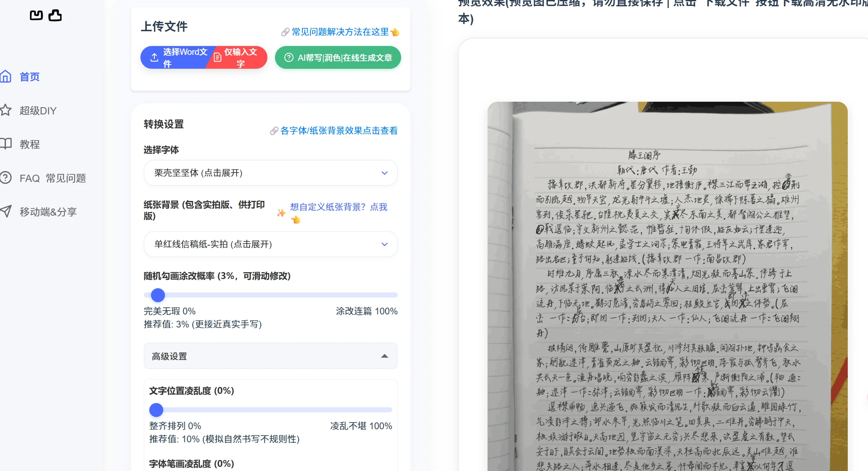This screenshot has width=868, height=471.
Task: Click the sparkle icon beside 想自定义纸张背景
Action: tap(281, 213)
